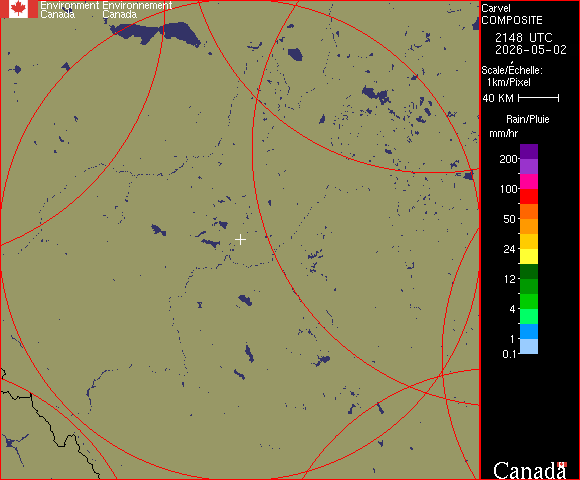Click the Scale/Échelle 1km/Pixel label
Screen dimensions: 580x480
tap(512, 76)
